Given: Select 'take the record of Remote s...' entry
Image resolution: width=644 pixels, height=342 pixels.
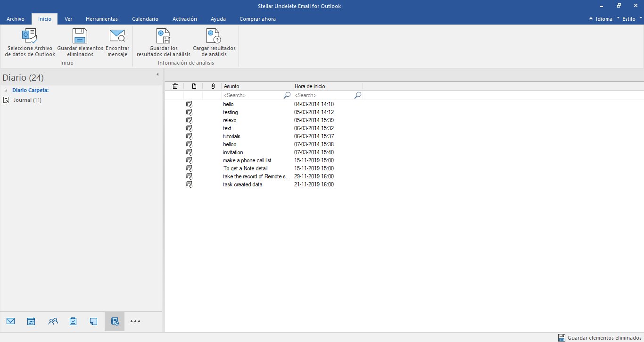Looking at the screenshot, I should point(256,176).
